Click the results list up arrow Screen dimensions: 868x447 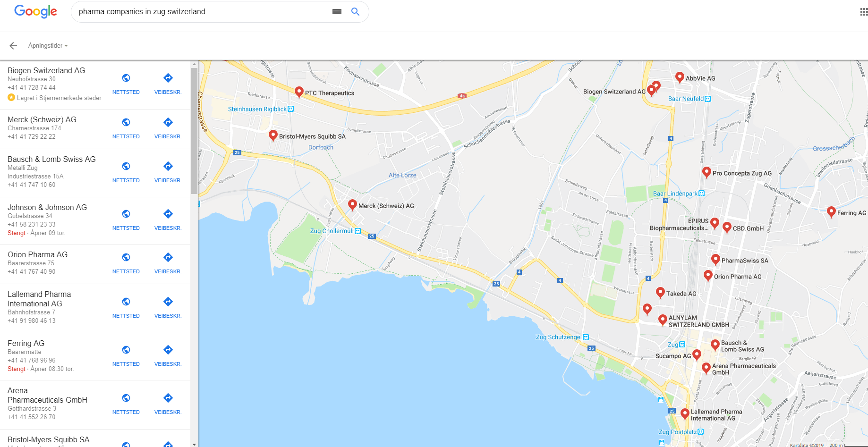click(x=194, y=64)
